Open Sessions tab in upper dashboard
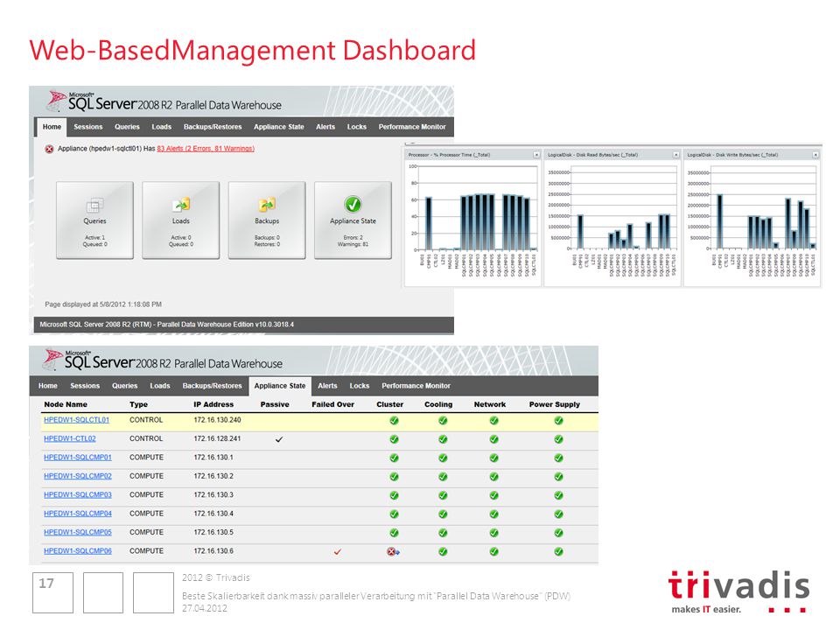The height and width of the screenshot is (630, 840). (x=87, y=127)
